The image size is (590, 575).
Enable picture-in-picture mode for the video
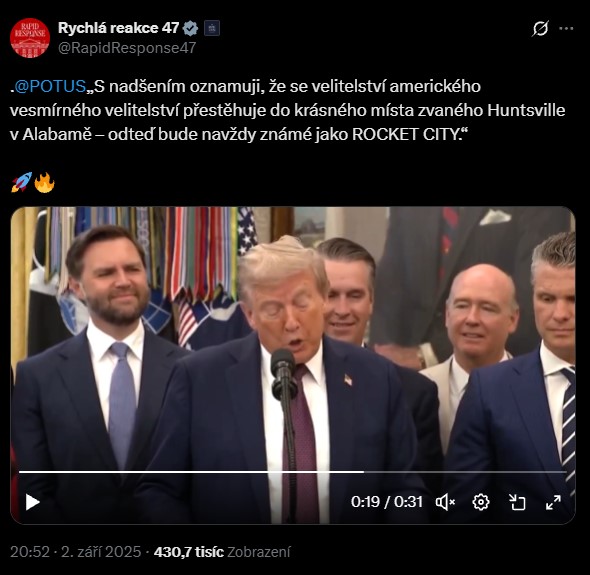517,502
